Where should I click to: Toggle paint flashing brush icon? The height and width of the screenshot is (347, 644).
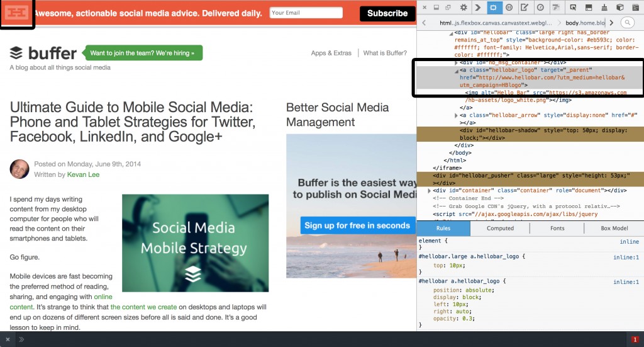pos(604,8)
